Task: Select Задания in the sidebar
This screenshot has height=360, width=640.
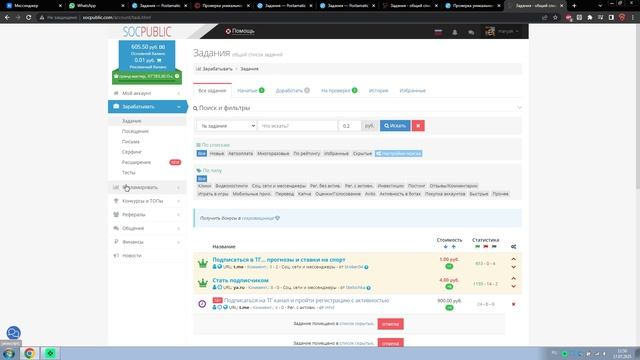Action: pos(131,121)
